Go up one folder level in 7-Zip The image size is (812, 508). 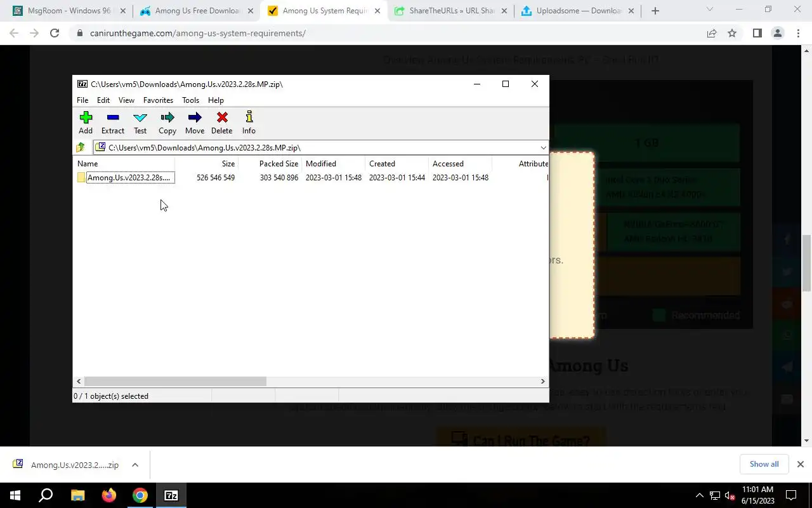pyautogui.click(x=81, y=147)
